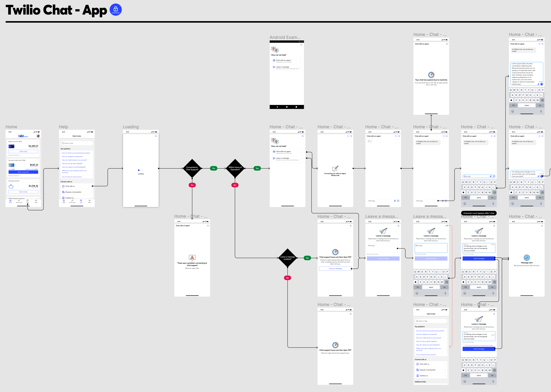This screenshot has height=392, width=551.
Task: Click the Search help field in Help frame
Action: point(77,143)
